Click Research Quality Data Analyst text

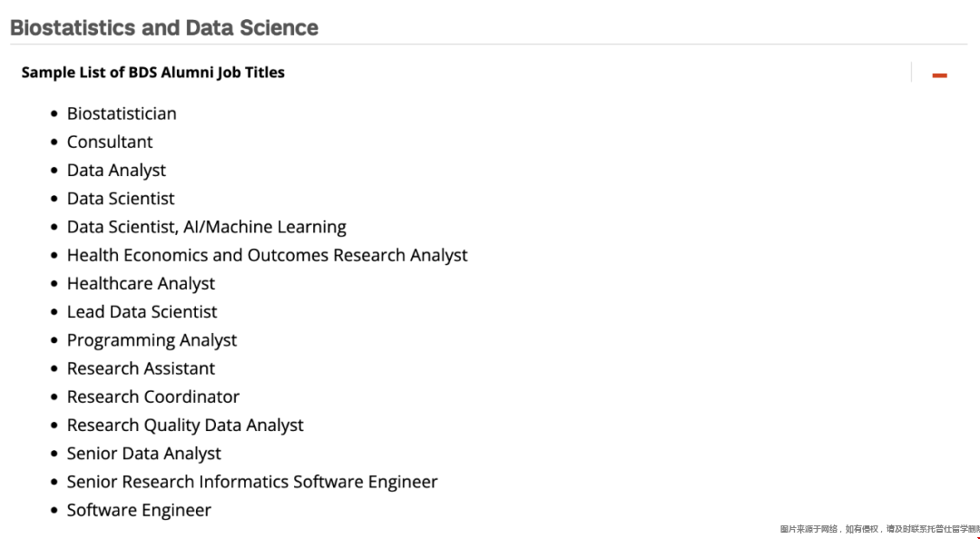point(185,425)
